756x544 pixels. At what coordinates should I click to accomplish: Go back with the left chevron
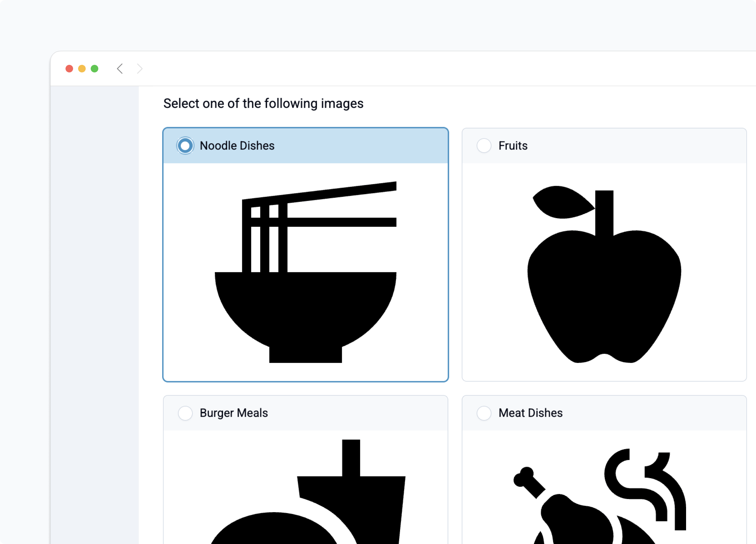point(120,69)
